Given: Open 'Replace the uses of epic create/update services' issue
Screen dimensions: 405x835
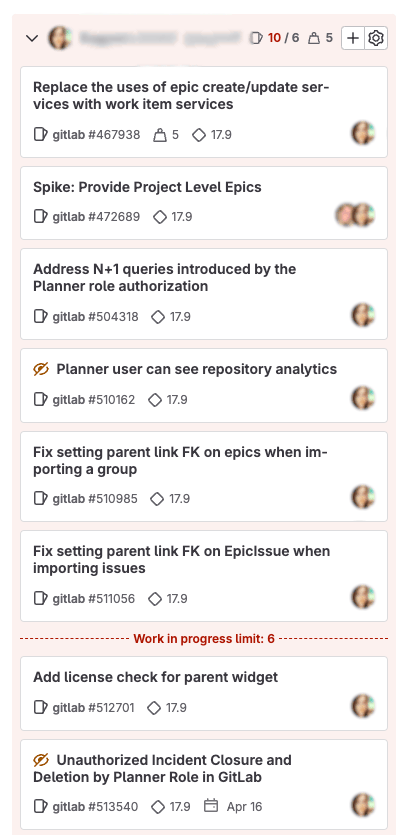Looking at the screenshot, I should click(x=181, y=95).
